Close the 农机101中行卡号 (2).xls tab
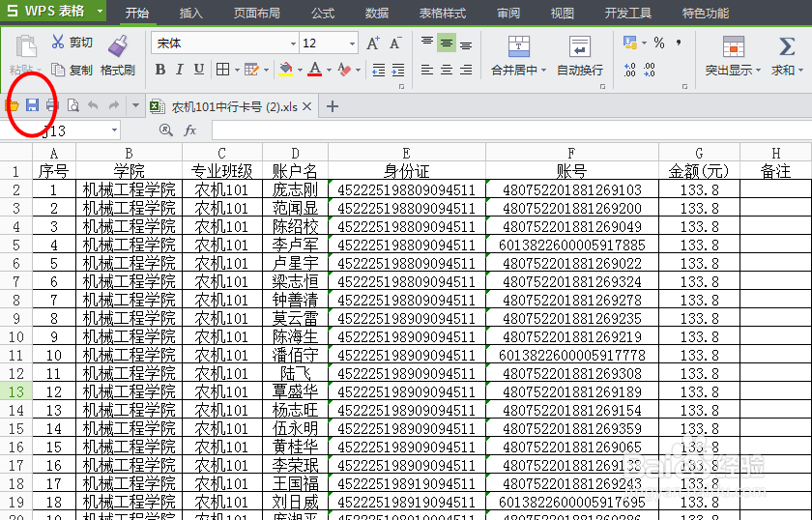The height and width of the screenshot is (520, 812). (x=307, y=106)
